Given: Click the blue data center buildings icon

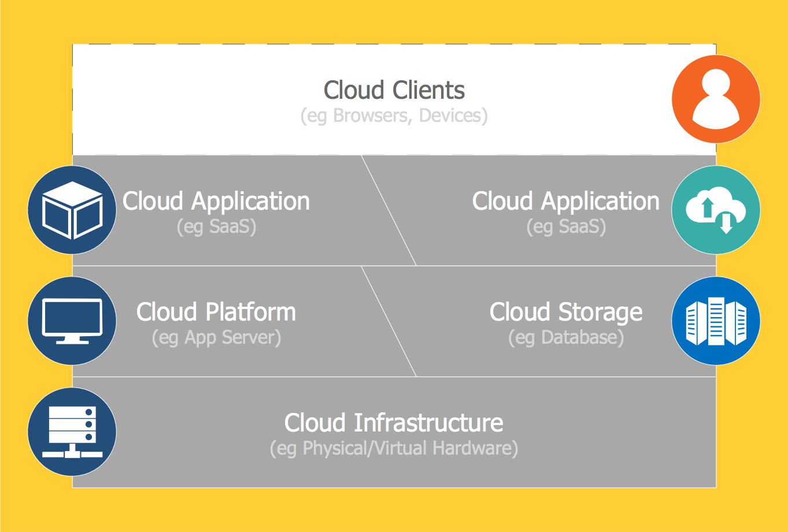Looking at the screenshot, I should click(x=716, y=321).
